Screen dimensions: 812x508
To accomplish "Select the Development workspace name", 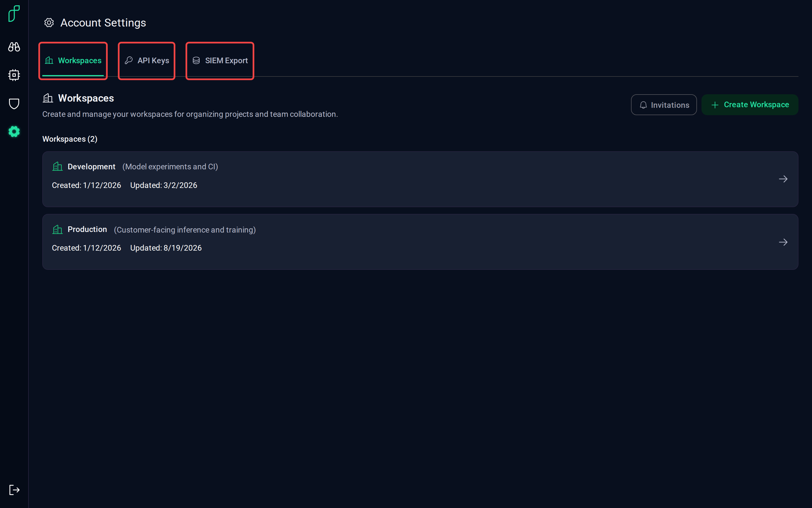I will (91, 167).
